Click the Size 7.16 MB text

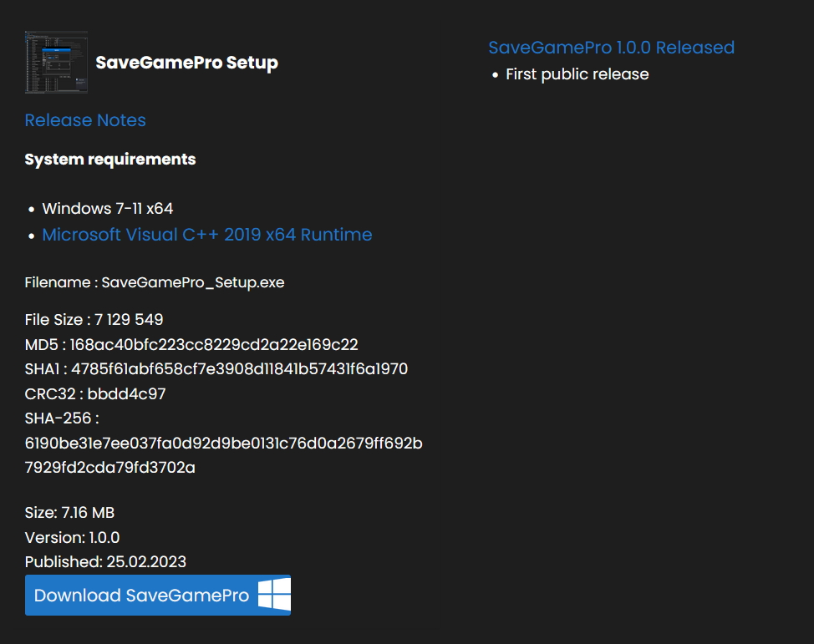coord(69,512)
